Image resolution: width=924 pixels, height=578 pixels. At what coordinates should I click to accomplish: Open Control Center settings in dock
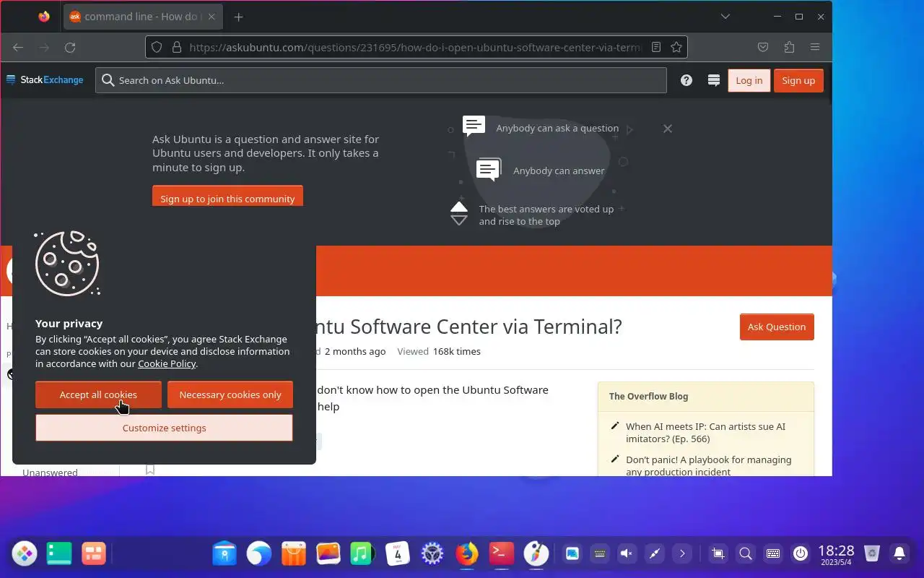(432, 554)
